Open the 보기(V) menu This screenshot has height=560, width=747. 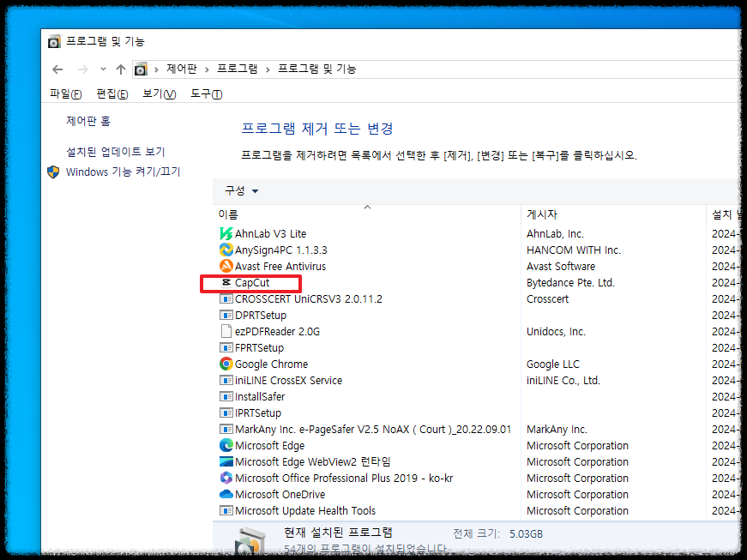[x=160, y=94]
